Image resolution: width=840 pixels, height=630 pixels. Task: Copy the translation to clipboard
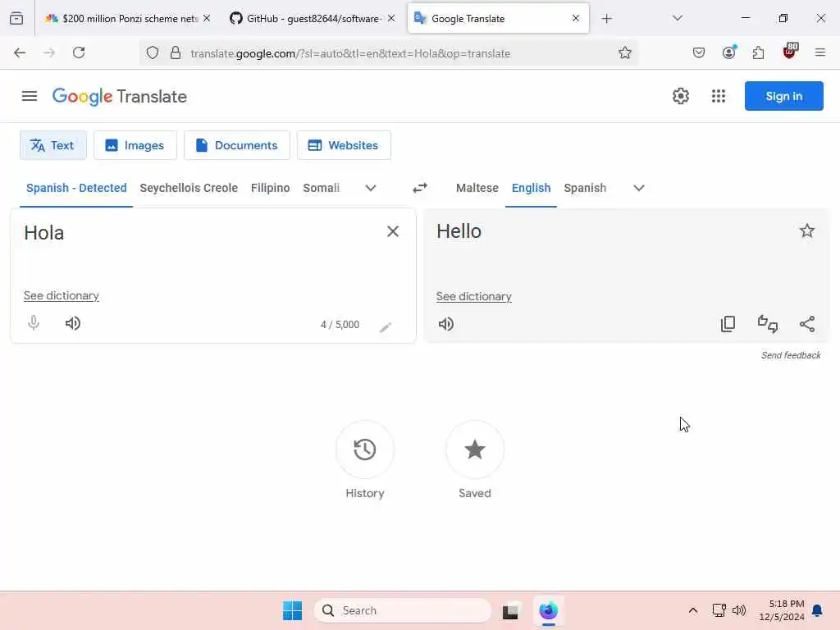728,324
